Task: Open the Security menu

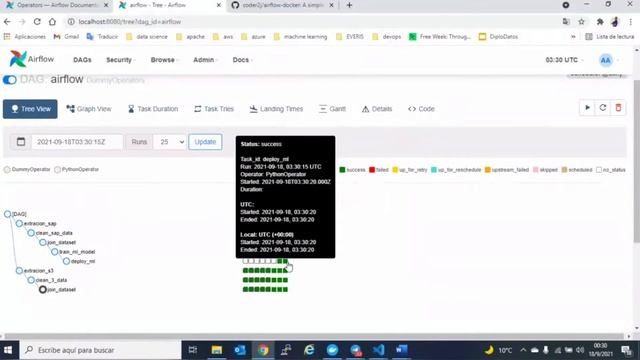Action: click(120, 60)
